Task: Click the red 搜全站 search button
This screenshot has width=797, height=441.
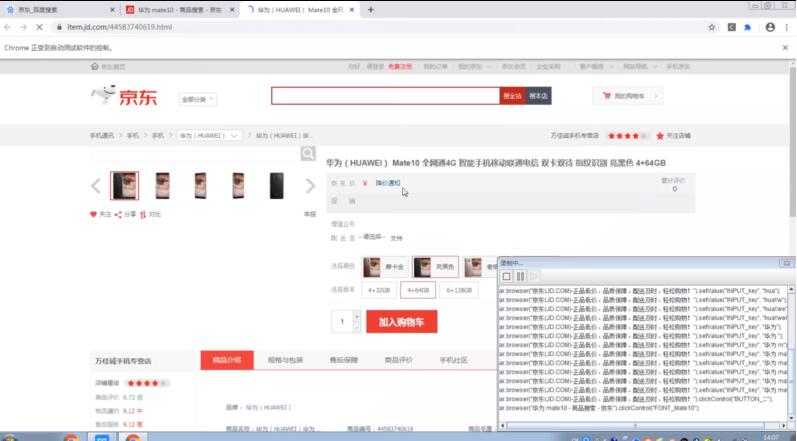Action: 512,96
